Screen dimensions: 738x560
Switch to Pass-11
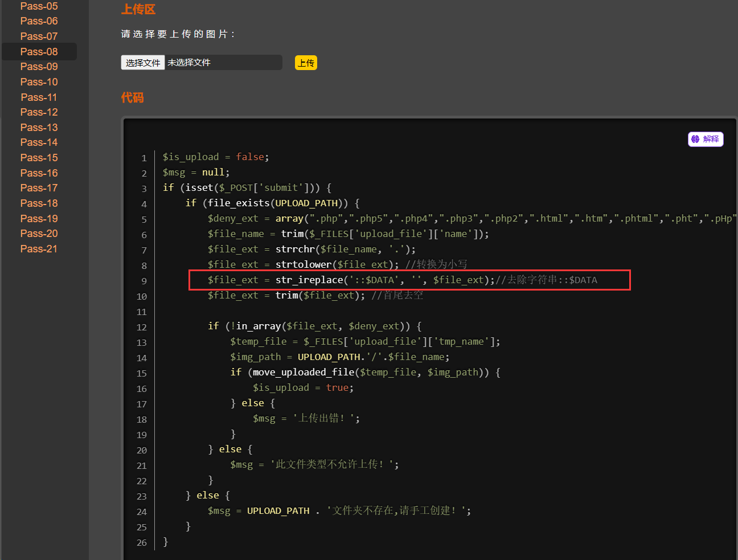pos(39,97)
